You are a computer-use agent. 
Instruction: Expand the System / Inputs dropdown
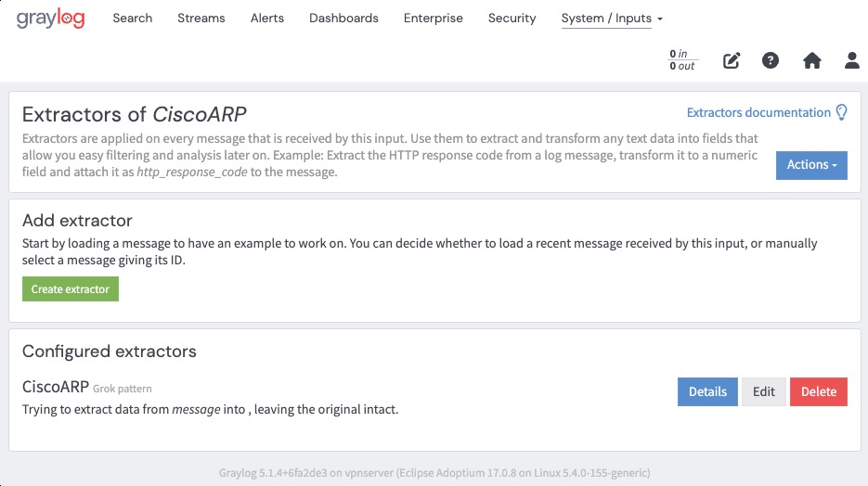[612, 19]
